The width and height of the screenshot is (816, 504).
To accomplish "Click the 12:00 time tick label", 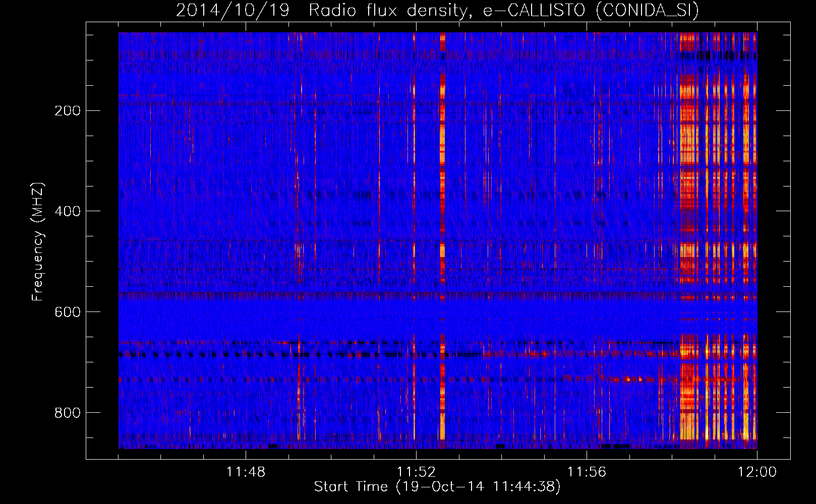I will tap(757, 472).
